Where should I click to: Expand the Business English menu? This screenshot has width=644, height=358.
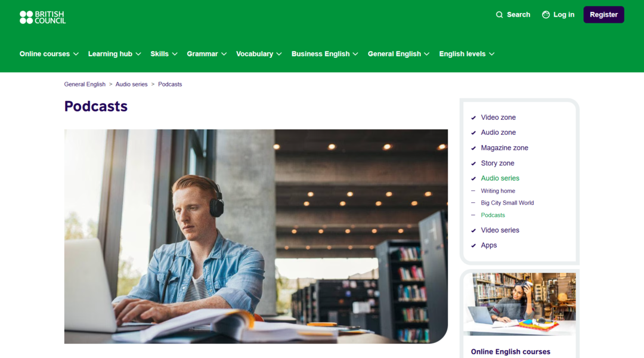click(x=324, y=54)
